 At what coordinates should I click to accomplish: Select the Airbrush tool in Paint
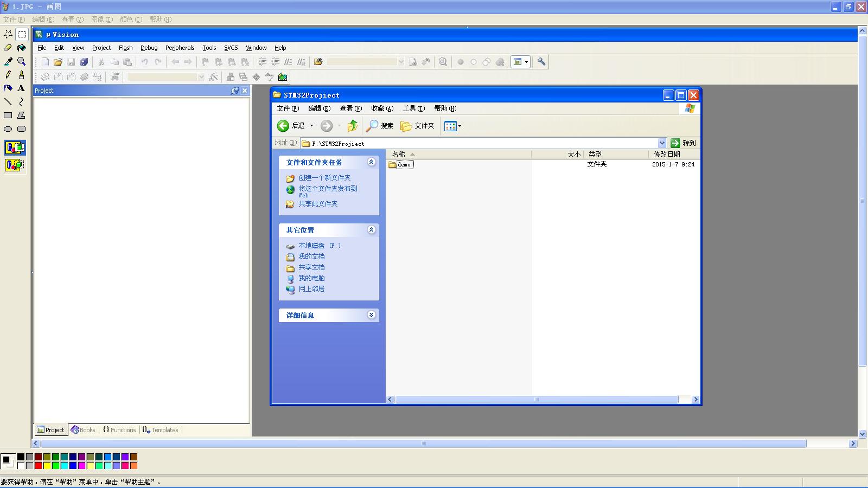click(8, 88)
